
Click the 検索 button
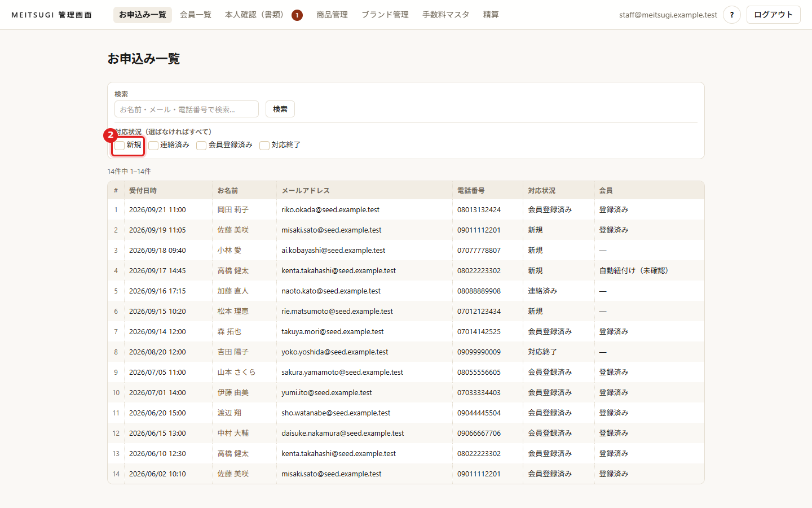[x=280, y=109]
